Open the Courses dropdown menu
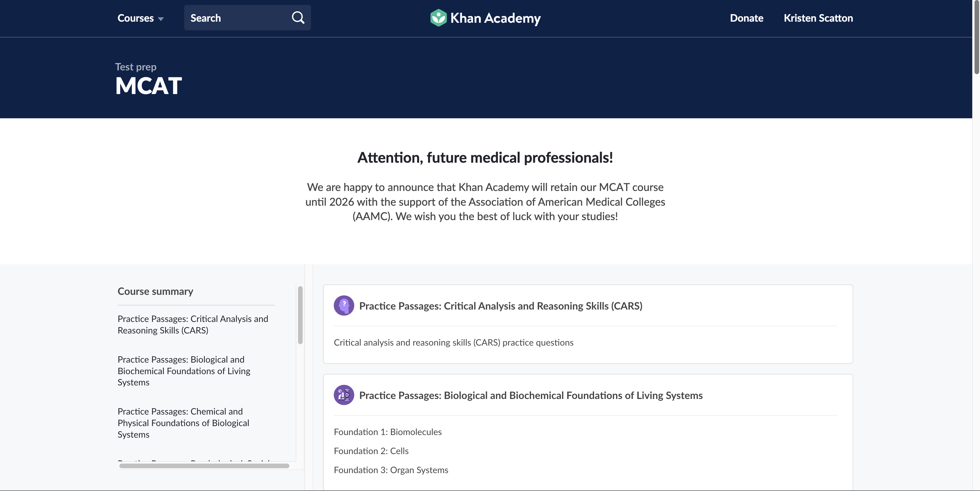This screenshot has height=491, width=980. point(136,18)
